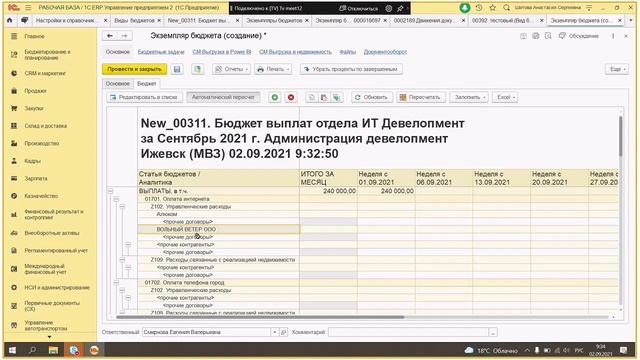Open the Документооборот link

385,52
